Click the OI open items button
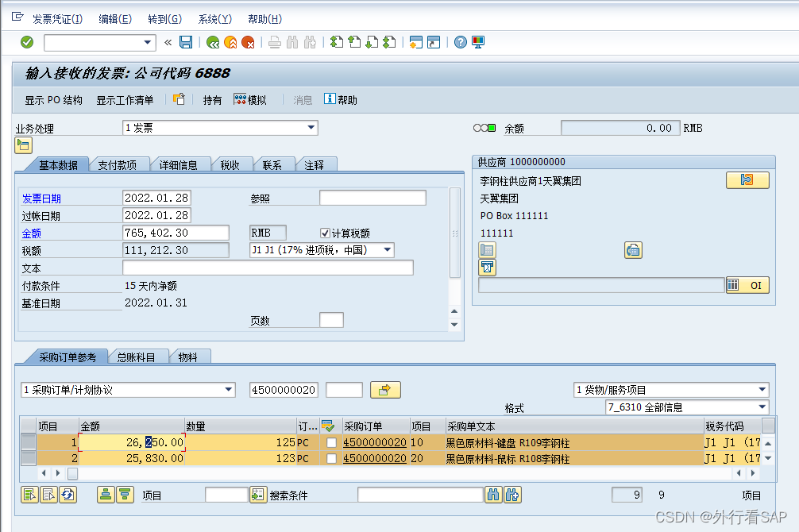The image size is (799, 532). coord(747,285)
